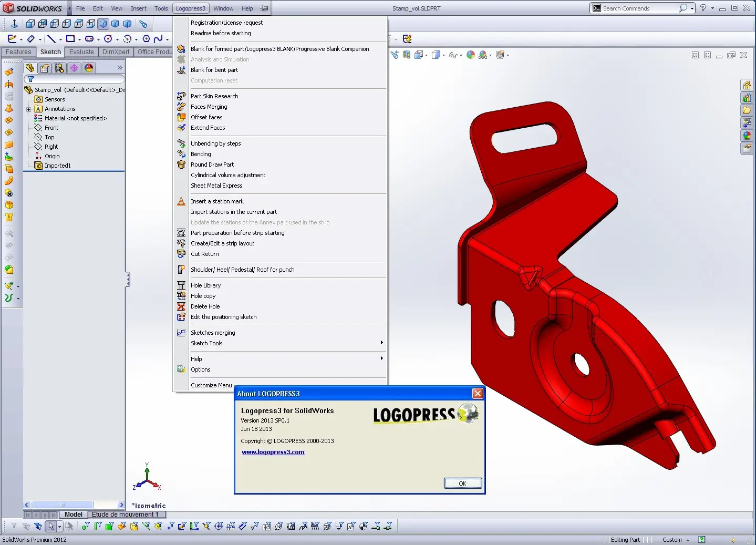Select the Etude de mouvement 1 tab
756x545 pixels.
pos(125,515)
